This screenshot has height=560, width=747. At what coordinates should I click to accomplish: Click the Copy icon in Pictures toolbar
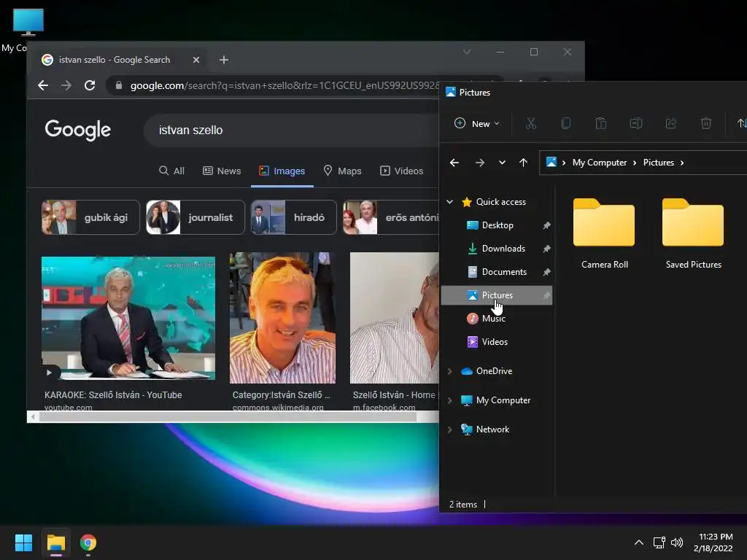pos(566,124)
